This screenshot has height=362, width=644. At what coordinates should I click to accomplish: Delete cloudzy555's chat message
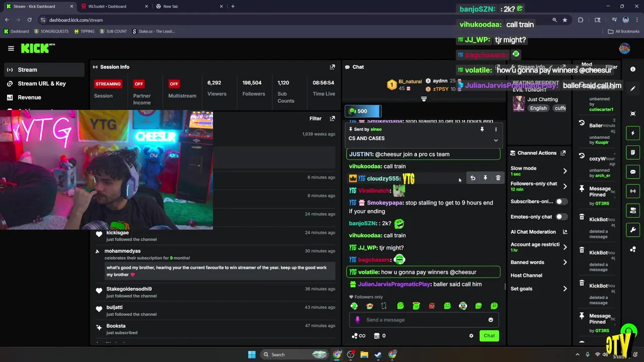click(x=498, y=178)
